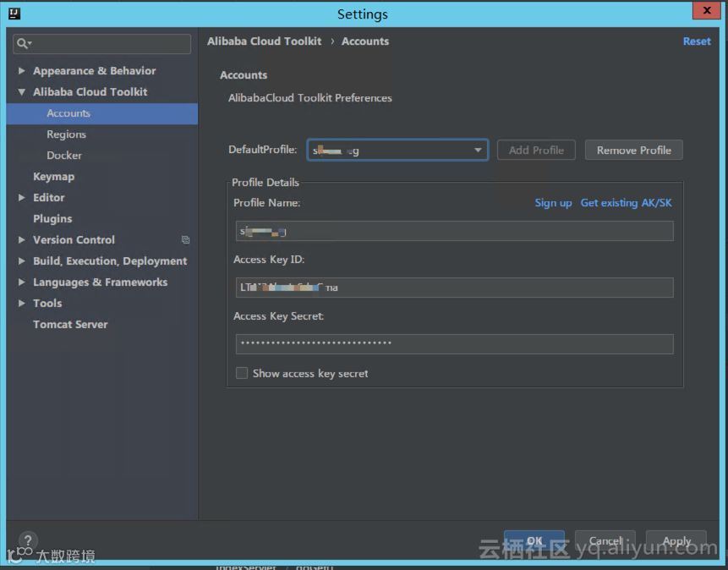Viewport: 728px width, 570px height.
Task: Click the Add Profile button
Action: (x=536, y=150)
